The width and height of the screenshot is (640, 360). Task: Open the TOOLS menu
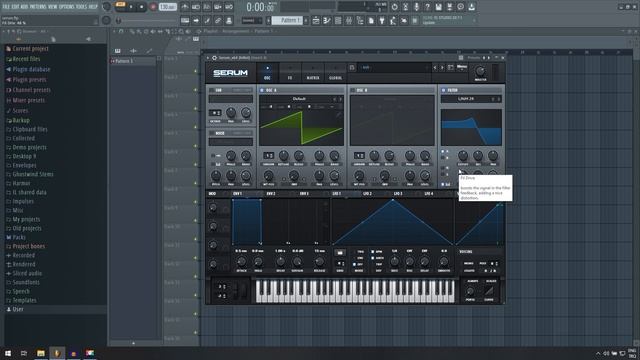pyautogui.click(x=82, y=7)
